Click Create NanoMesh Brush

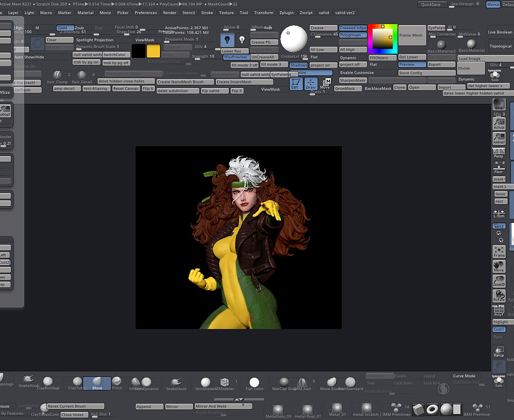click(185, 82)
